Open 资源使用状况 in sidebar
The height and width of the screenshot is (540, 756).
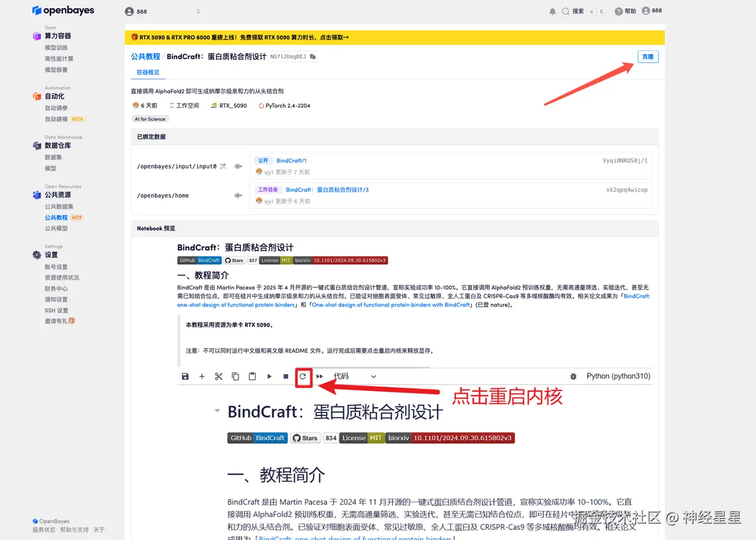[62, 278]
